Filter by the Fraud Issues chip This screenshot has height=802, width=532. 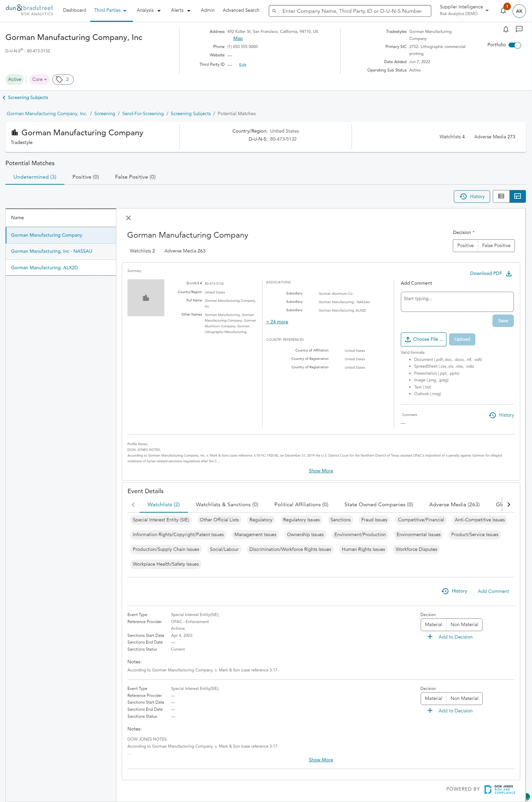pyautogui.click(x=374, y=520)
